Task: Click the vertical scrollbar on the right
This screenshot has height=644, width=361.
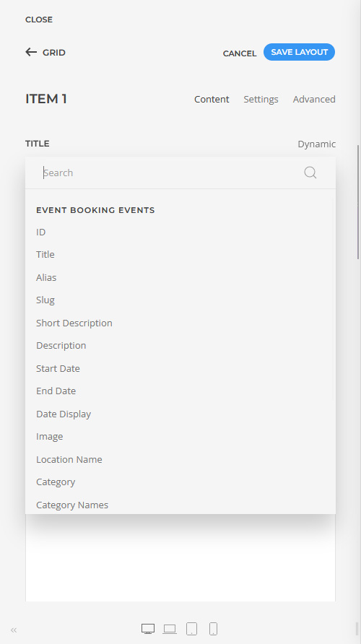Action: point(358,201)
